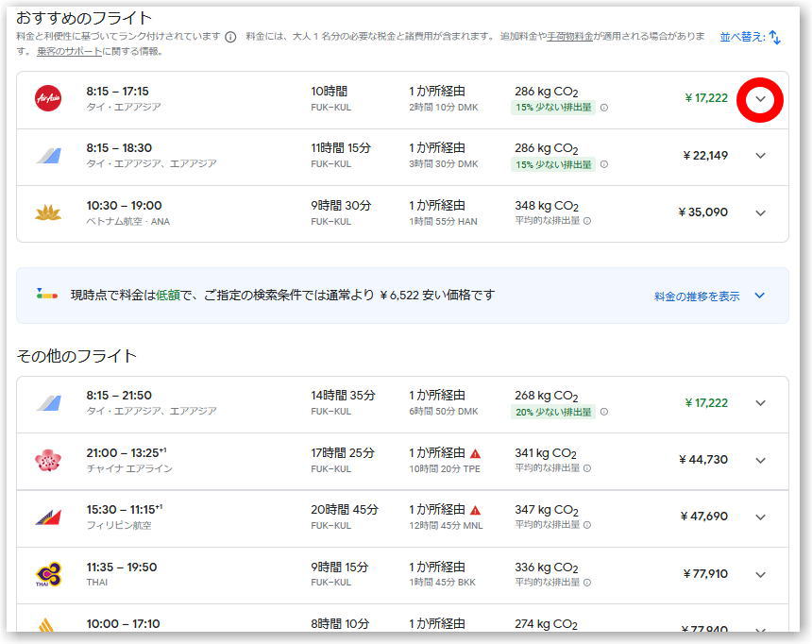Click the emissions info icon on the ¥17,222 AirAsia 10時間 flight

(604, 108)
